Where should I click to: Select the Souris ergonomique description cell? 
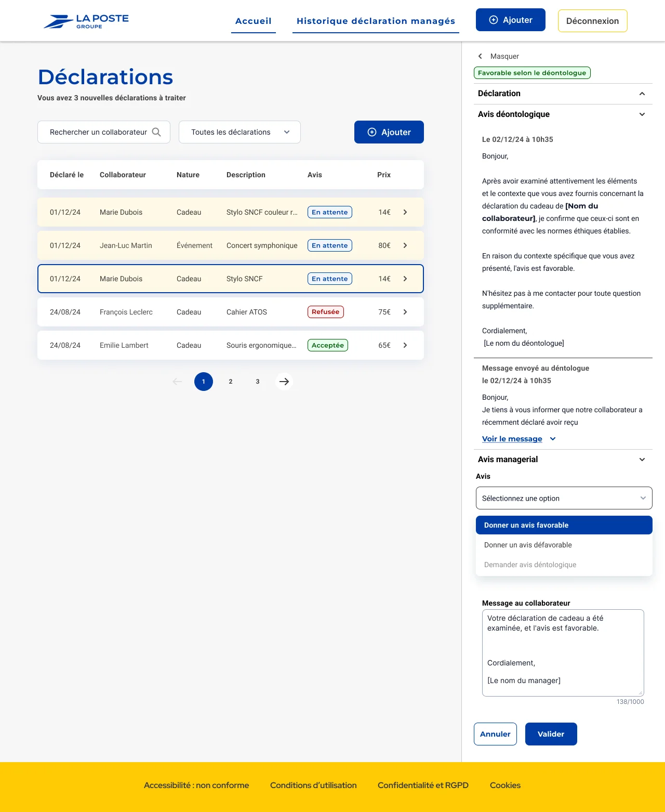(261, 345)
